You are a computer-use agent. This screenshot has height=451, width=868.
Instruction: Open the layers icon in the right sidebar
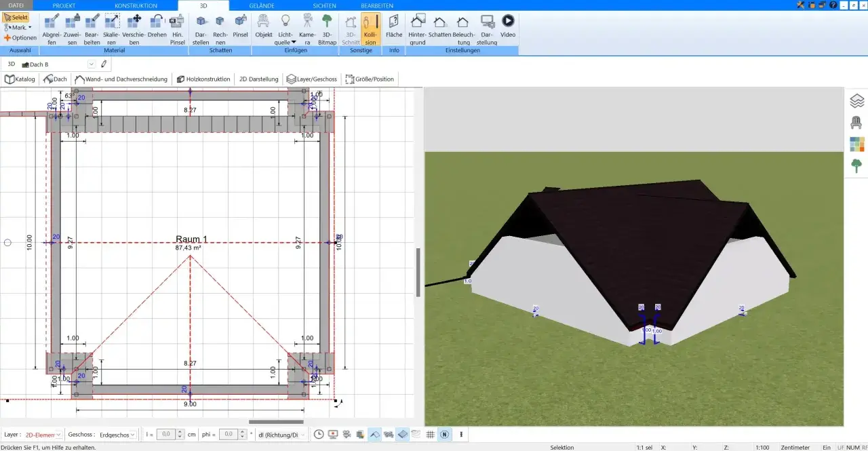tap(857, 101)
